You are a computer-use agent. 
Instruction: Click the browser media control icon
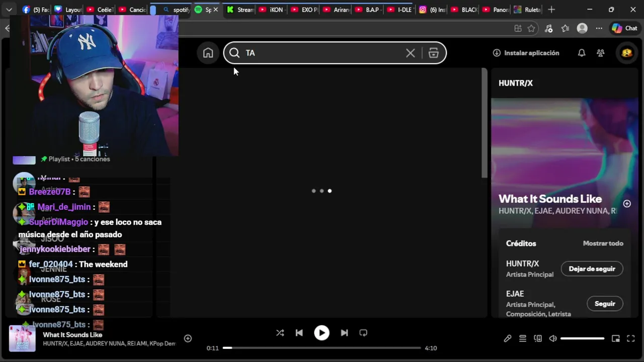548,29
